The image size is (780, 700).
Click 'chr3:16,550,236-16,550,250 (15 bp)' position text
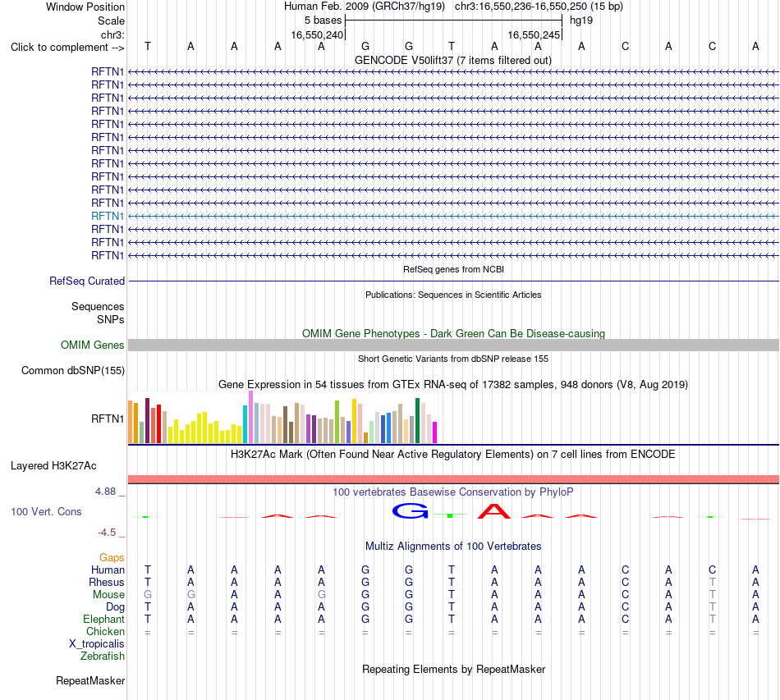(x=539, y=7)
